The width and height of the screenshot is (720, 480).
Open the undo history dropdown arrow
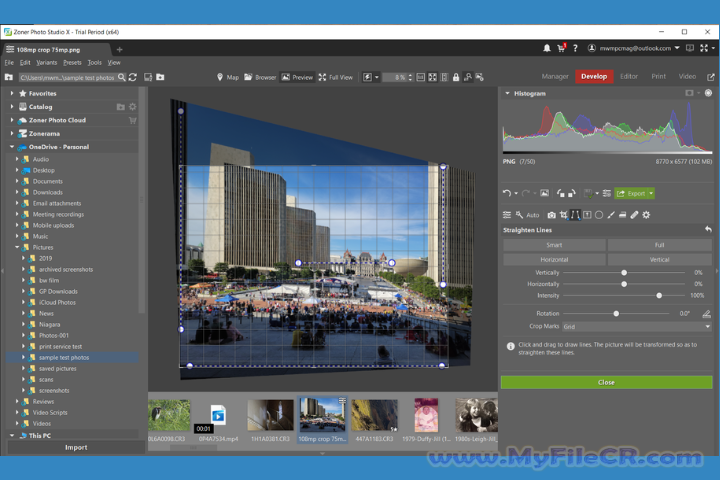coord(516,193)
